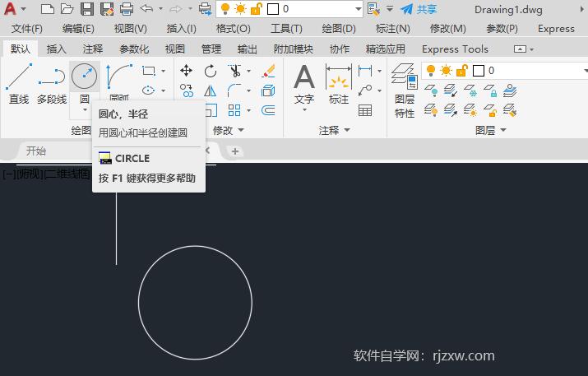The height and width of the screenshot is (376, 588).
Task: Open the quick access layer dropdown
Action: coord(358,9)
